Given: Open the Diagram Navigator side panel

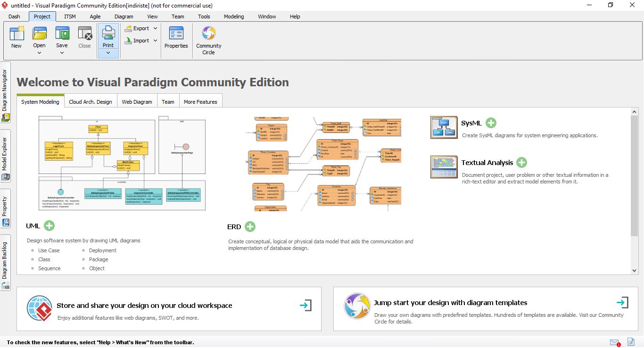Looking at the screenshot, I should pos(5,92).
